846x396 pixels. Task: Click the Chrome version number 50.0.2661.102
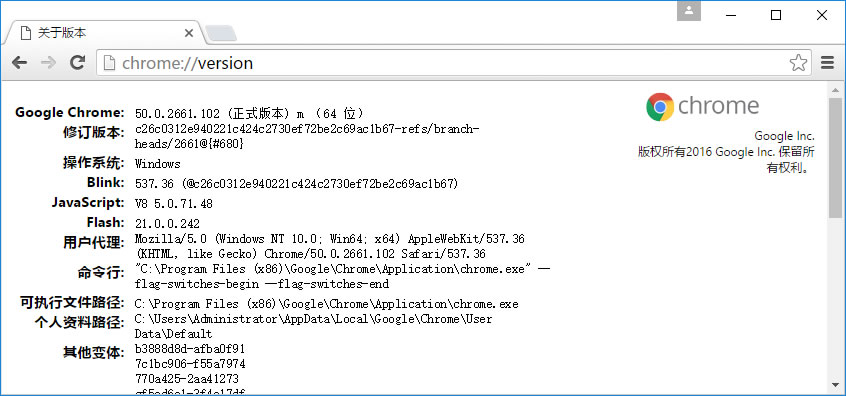[x=178, y=114]
